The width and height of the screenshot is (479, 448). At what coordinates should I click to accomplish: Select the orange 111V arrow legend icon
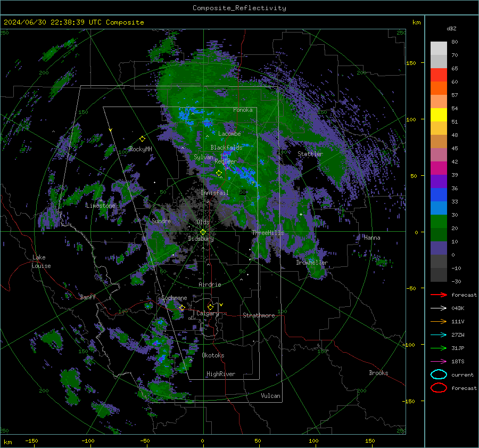pyautogui.click(x=439, y=321)
